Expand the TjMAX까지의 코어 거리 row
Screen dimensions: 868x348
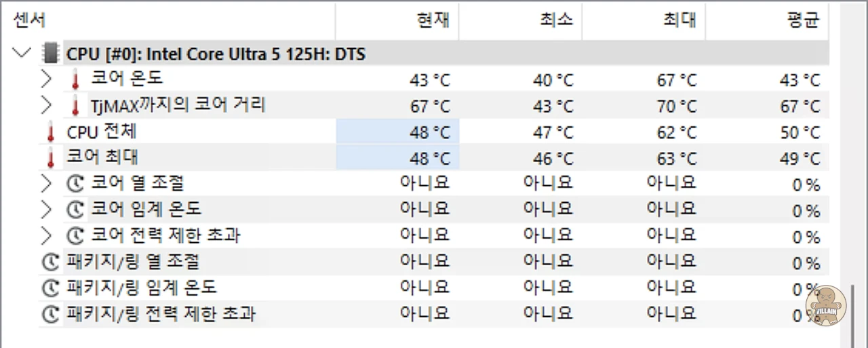pos(46,106)
